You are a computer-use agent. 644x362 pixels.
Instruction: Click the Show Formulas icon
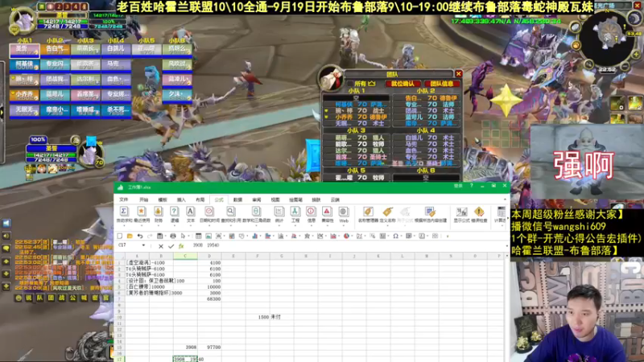(461, 212)
